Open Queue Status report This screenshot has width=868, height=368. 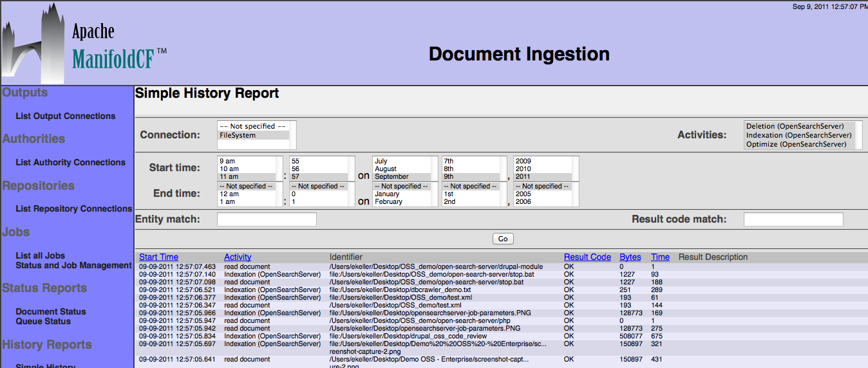click(x=43, y=322)
